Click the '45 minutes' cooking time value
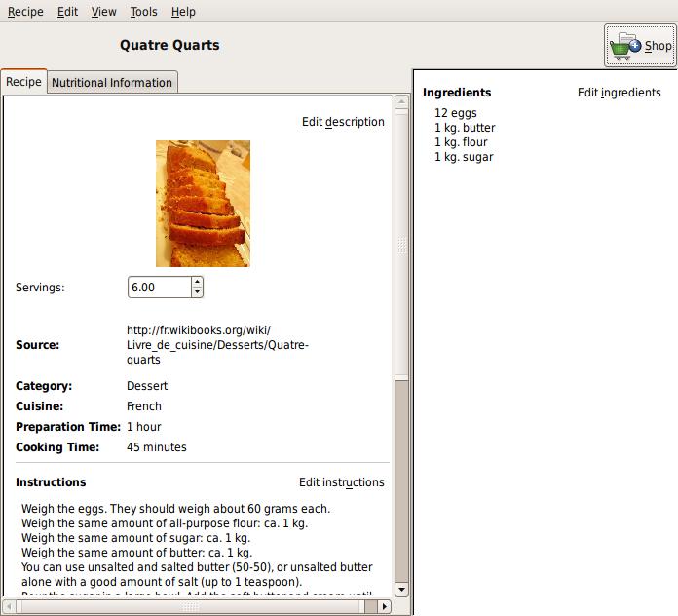This screenshot has width=678, height=616. tap(157, 446)
